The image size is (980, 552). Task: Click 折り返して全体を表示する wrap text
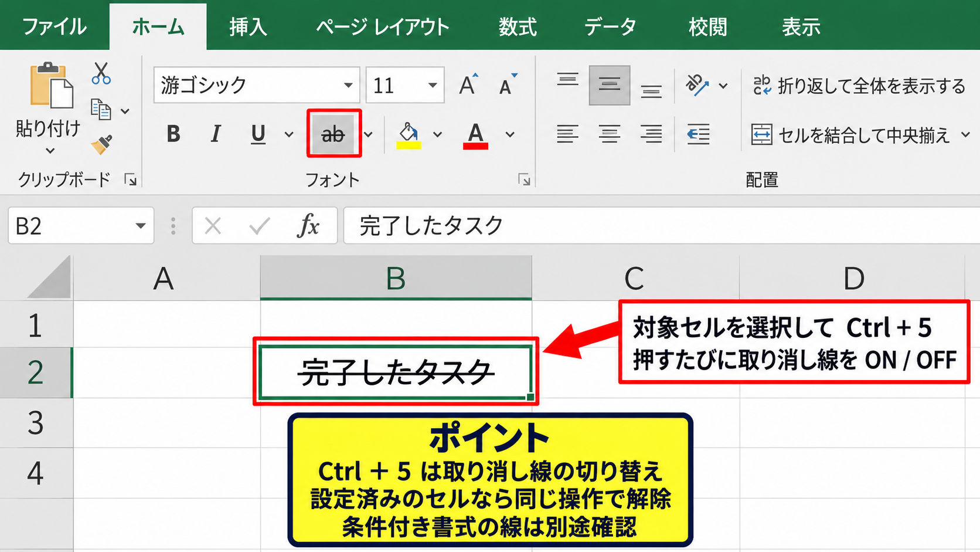(x=859, y=86)
